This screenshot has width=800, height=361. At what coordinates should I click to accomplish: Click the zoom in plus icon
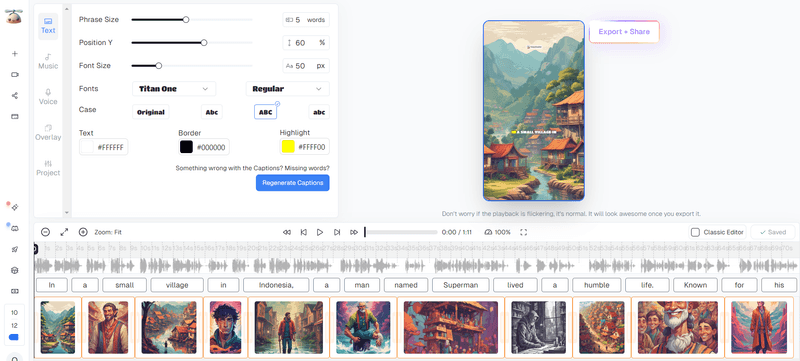[83, 232]
